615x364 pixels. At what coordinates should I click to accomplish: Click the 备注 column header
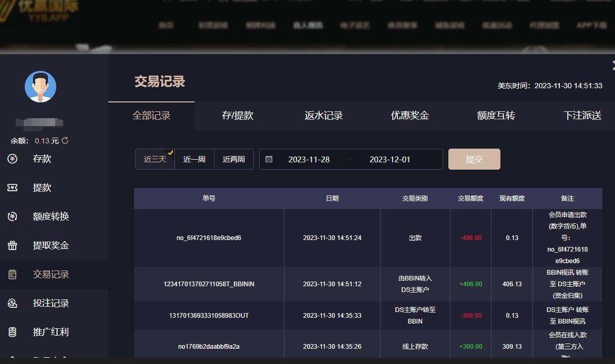point(568,198)
